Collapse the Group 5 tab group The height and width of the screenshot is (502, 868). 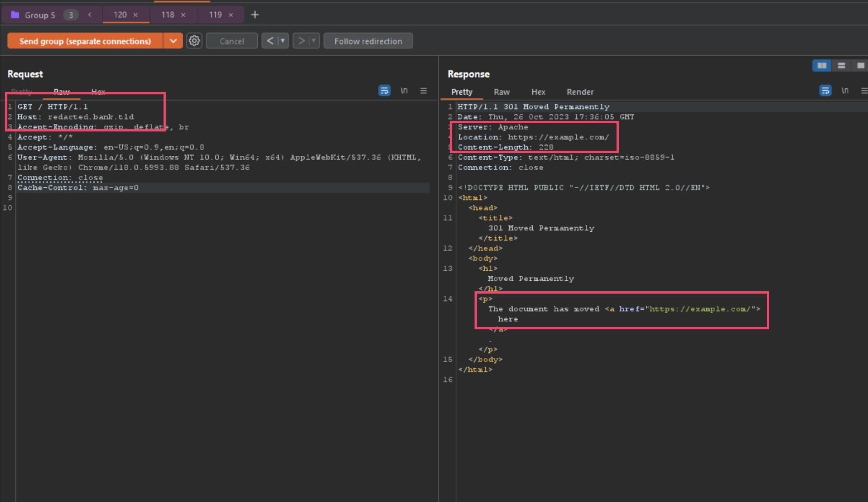90,15
